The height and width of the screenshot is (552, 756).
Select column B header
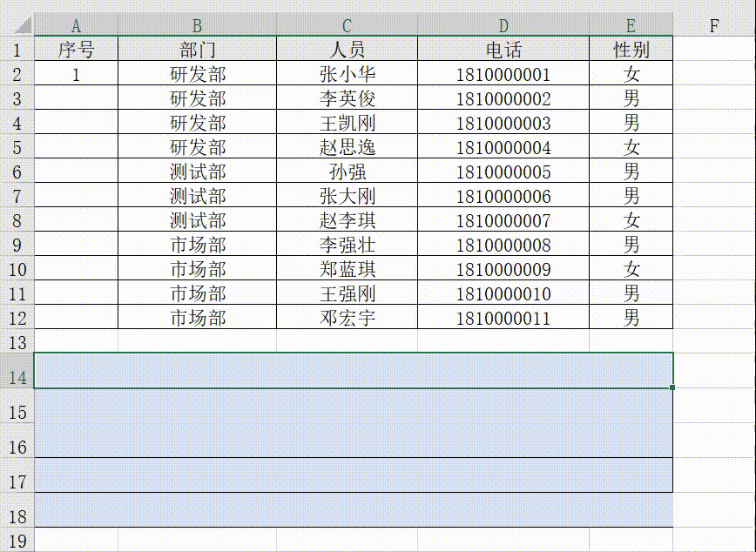tap(197, 25)
